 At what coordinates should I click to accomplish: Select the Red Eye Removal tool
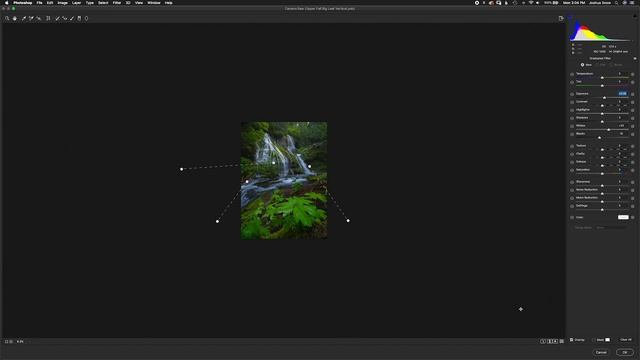[x=64, y=18]
